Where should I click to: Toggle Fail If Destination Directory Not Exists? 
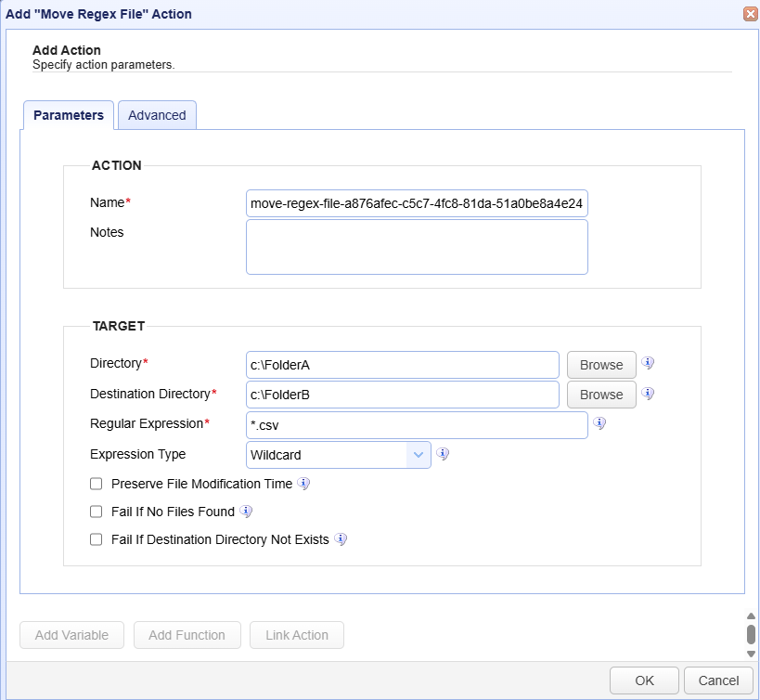point(96,539)
